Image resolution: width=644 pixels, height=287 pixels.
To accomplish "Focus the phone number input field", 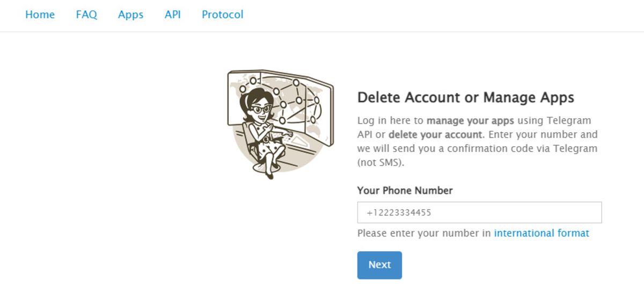I will (x=479, y=213).
